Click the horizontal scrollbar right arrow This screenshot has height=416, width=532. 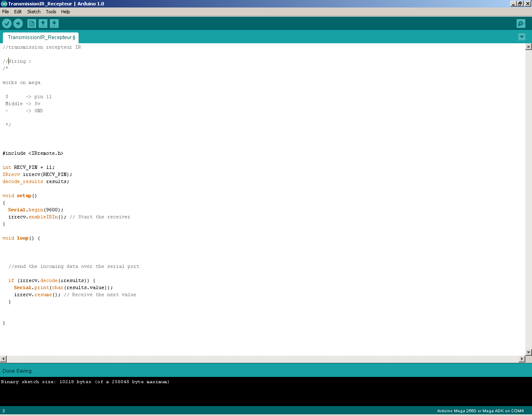pos(522,359)
